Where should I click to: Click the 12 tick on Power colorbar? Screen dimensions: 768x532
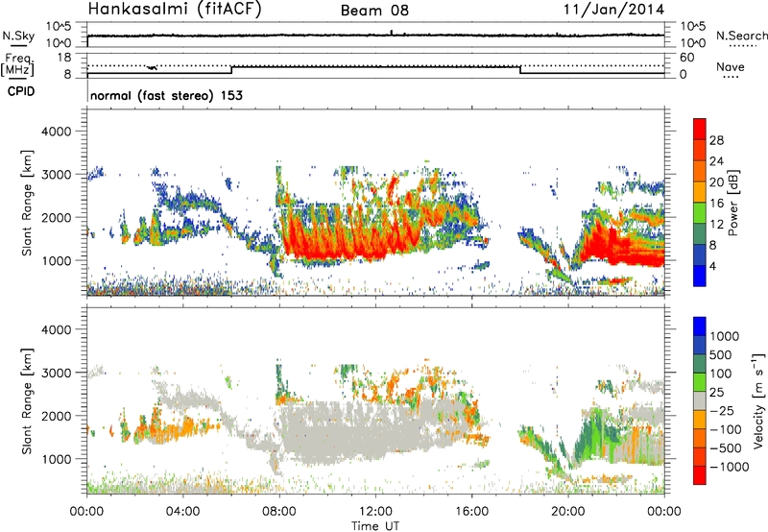pyautogui.click(x=716, y=225)
